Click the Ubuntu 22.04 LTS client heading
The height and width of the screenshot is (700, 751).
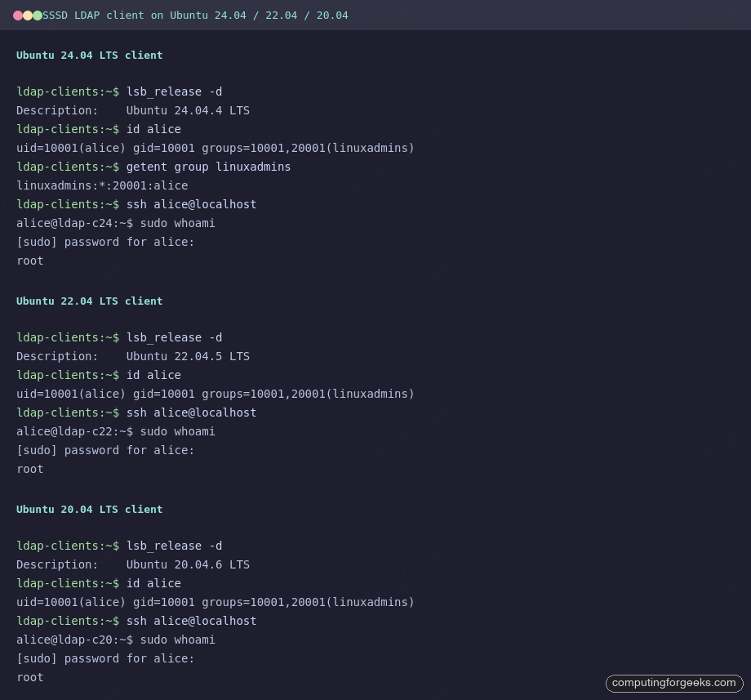click(x=90, y=301)
